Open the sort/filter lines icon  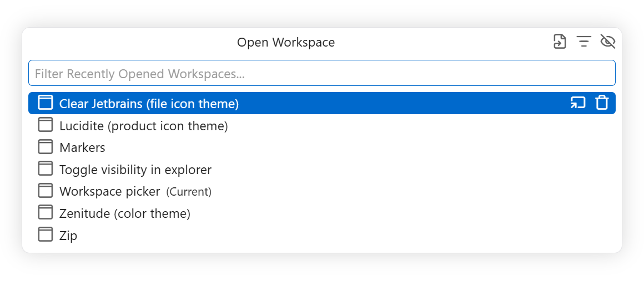tap(583, 42)
